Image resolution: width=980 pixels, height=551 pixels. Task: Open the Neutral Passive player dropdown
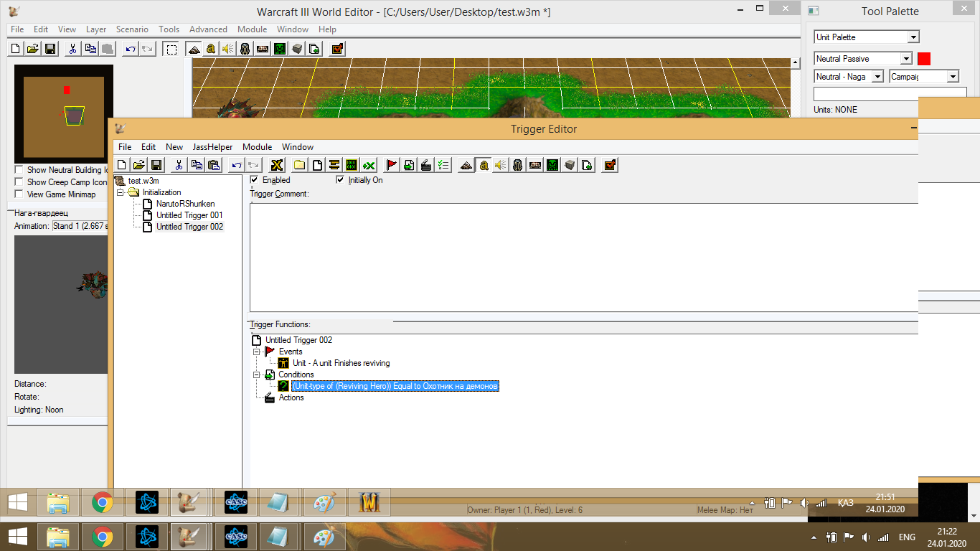(863, 59)
